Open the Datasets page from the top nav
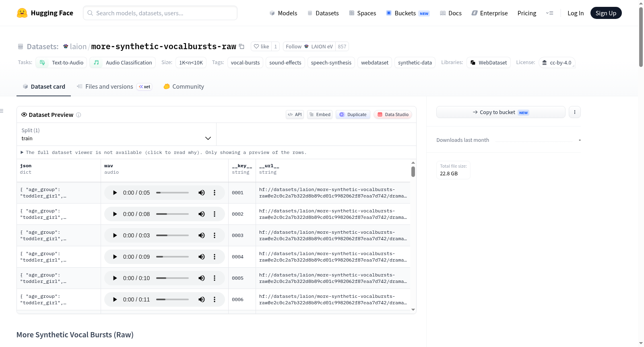Screen dimensions: 644x347 tap(323, 13)
